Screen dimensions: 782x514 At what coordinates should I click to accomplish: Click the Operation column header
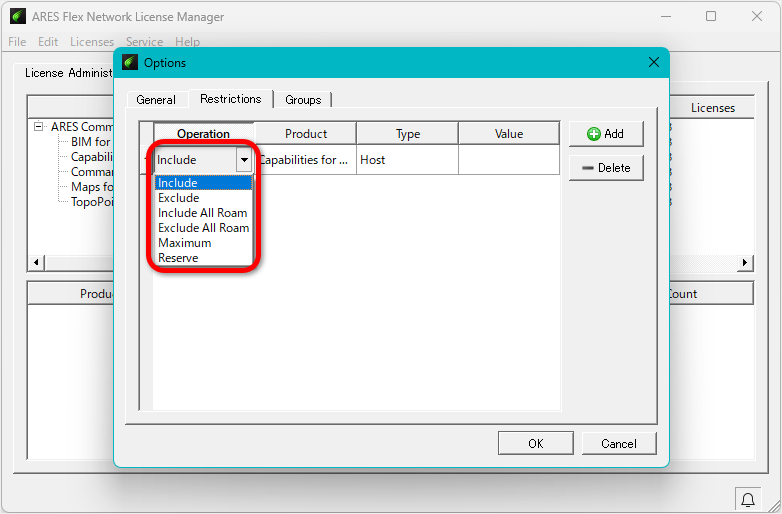203,134
